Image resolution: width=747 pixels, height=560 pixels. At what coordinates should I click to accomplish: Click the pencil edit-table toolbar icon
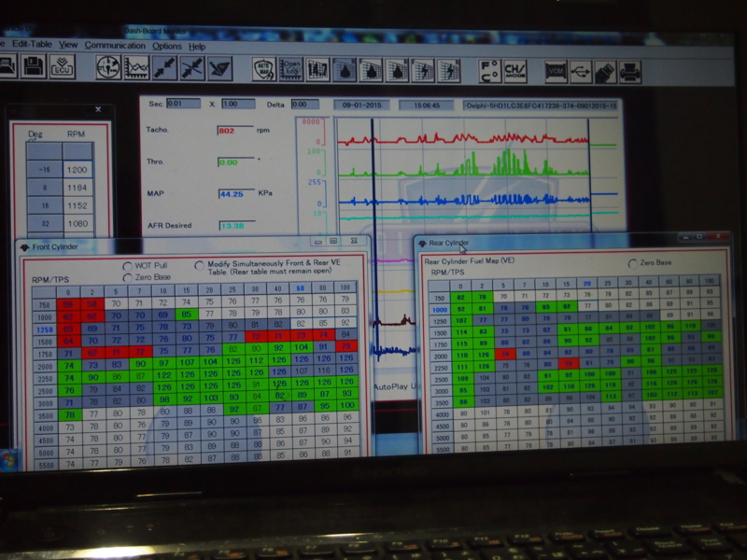click(220, 69)
